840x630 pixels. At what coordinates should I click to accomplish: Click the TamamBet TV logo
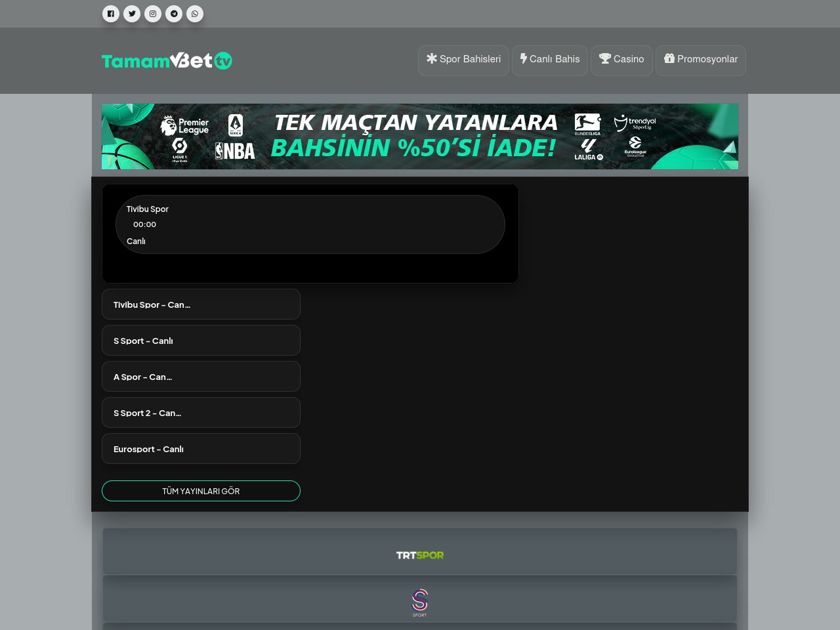click(x=167, y=60)
